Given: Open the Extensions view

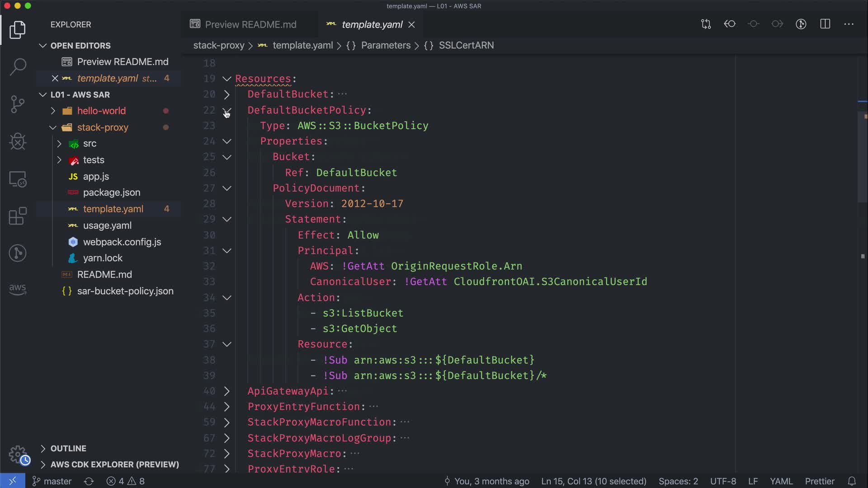Looking at the screenshot, I should click(18, 216).
